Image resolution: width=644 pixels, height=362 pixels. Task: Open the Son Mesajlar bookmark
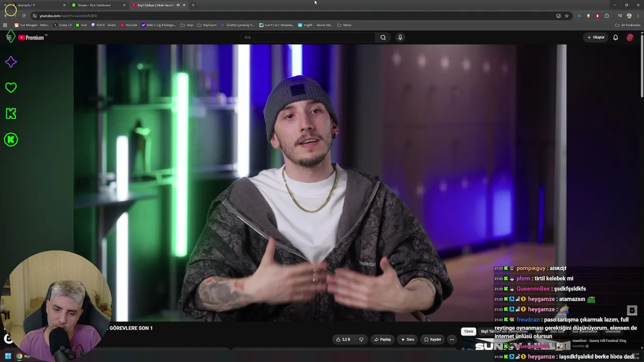pos(32,25)
